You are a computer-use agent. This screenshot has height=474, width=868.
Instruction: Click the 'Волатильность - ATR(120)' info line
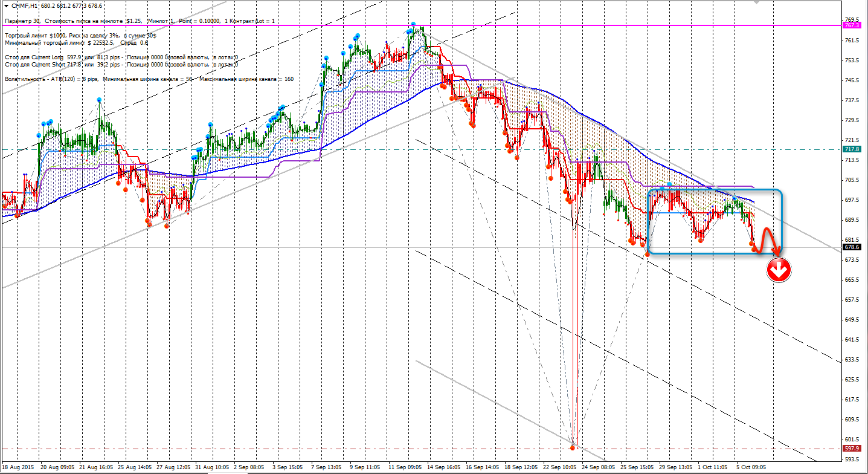[149, 79]
